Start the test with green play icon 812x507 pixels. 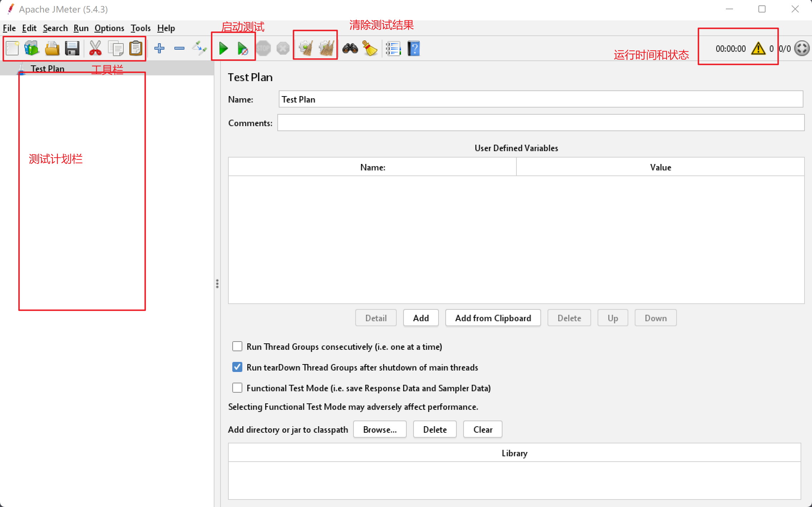pyautogui.click(x=223, y=48)
